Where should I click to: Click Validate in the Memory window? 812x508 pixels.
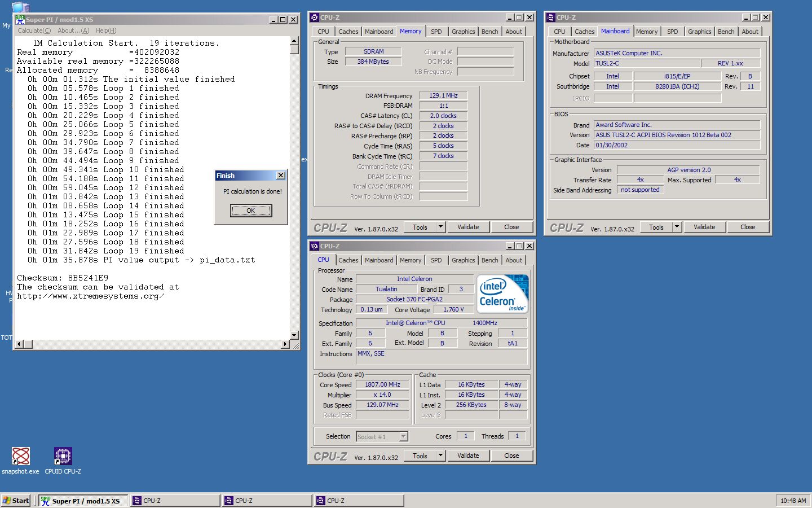click(x=468, y=227)
